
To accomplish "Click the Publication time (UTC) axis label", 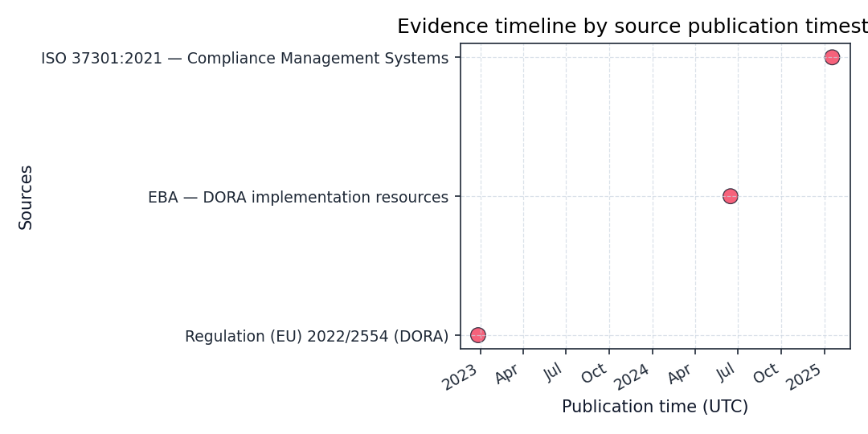I will click(x=655, y=407).
